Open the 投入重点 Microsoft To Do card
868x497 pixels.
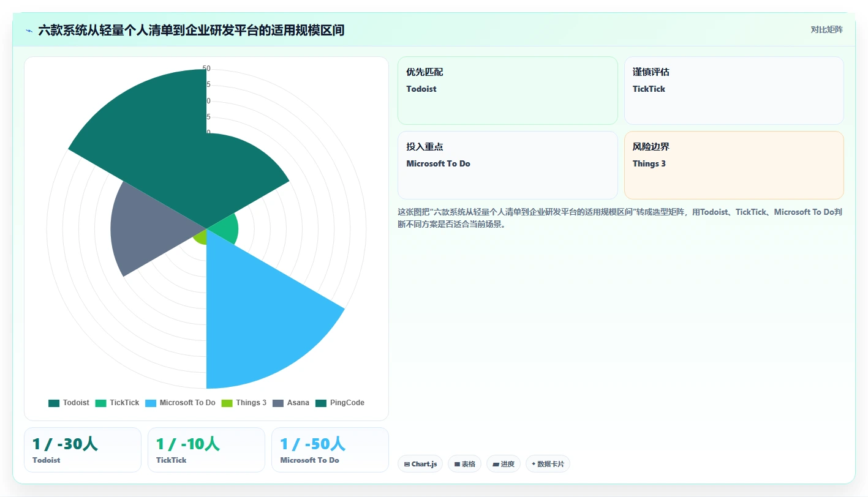tap(508, 165)
